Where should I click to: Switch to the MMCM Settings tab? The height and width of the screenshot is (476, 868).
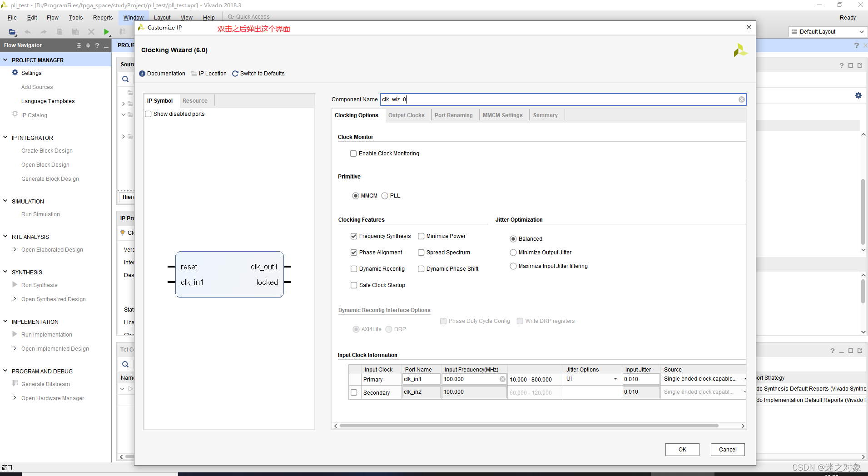tap(502, 115)
